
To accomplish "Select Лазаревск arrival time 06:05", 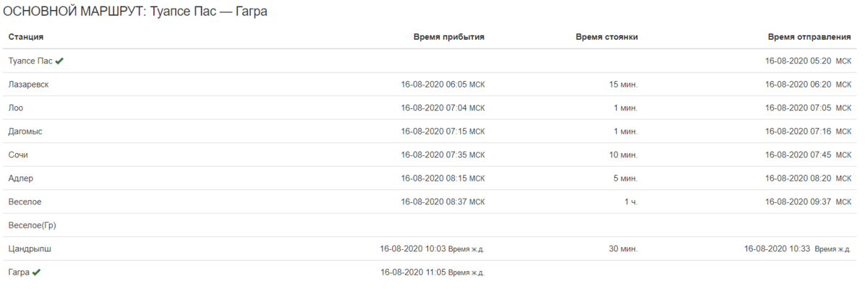I will click(434, 85).
